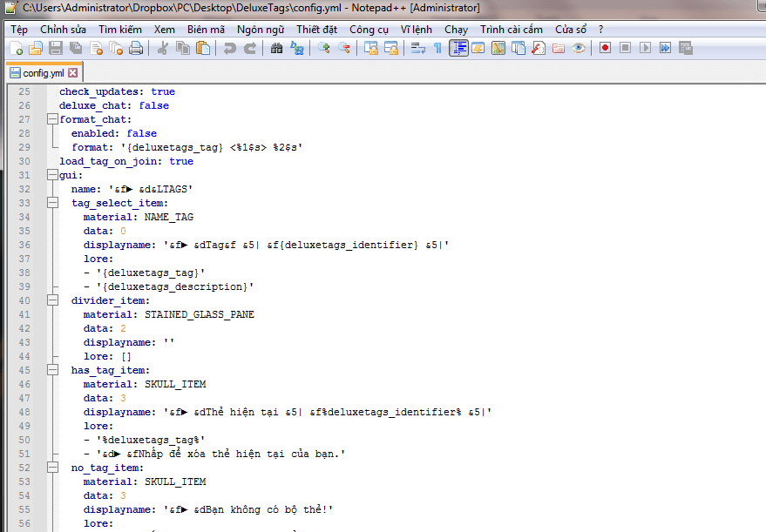This screenshot has height=532, width=766.
Task: Click the New file toolbar icon
Action: point(16,49)
